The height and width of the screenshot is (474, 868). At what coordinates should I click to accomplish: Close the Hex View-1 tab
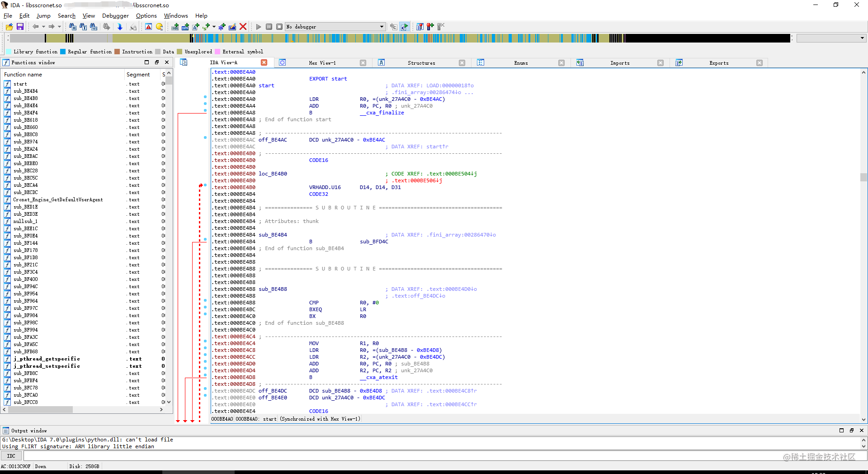363,63
